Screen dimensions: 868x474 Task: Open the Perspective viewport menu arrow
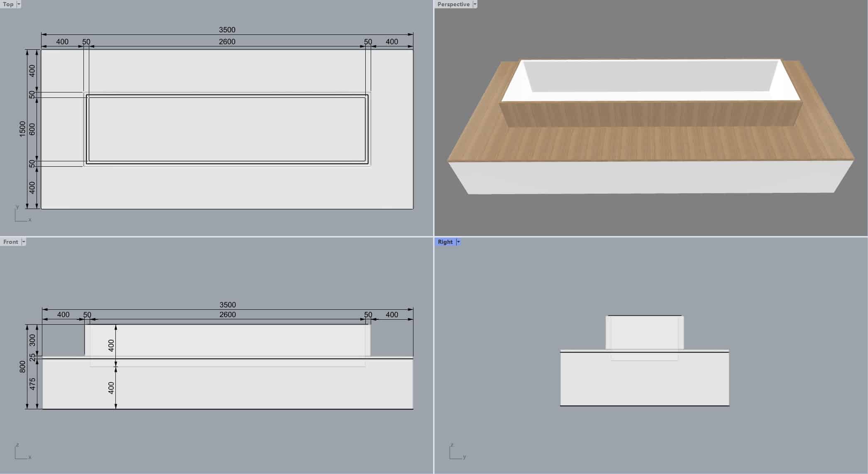(475, 4)
